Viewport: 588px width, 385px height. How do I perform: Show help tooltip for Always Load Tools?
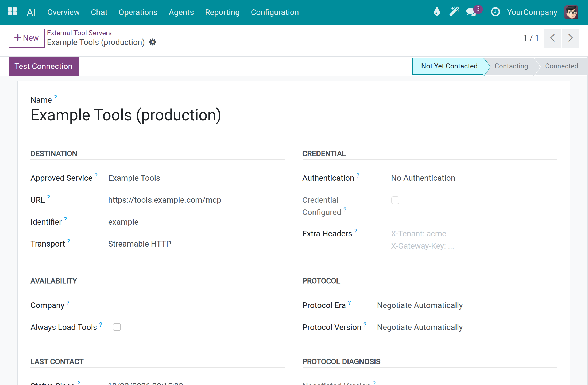(x=100, y=325)
